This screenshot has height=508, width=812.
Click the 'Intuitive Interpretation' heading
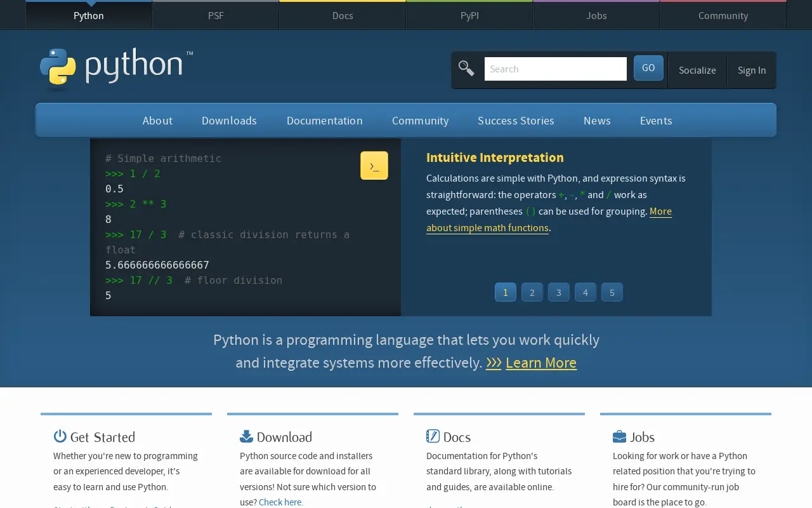495,157
